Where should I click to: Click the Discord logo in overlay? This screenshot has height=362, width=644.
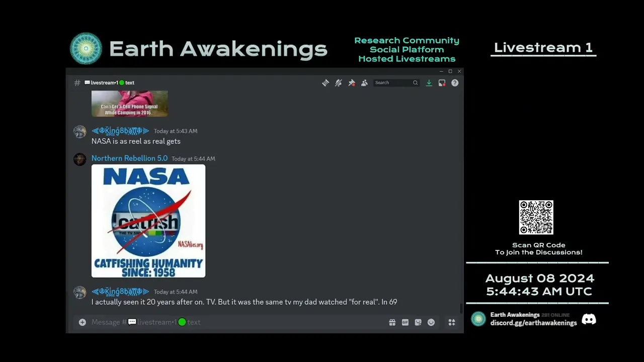tap(589, 319)
